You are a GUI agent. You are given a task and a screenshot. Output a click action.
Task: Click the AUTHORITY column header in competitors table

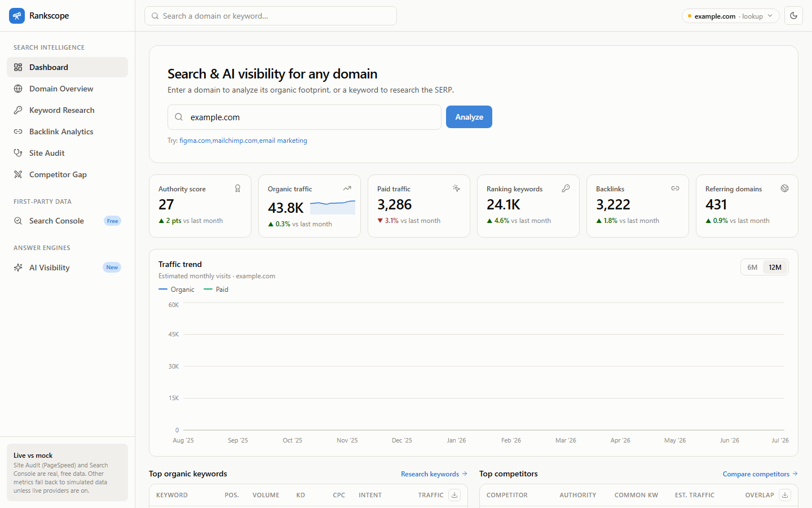pos(578,495)
